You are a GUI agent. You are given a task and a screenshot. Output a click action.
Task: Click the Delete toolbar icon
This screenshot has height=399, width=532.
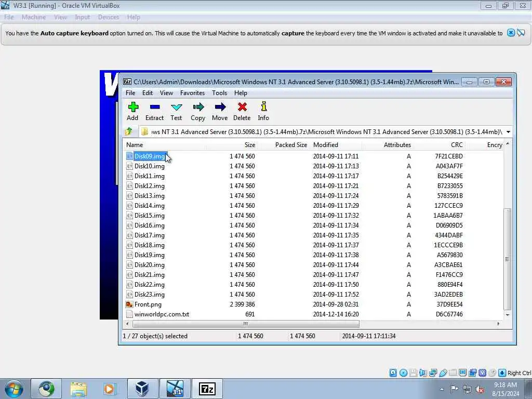[242, 111]
